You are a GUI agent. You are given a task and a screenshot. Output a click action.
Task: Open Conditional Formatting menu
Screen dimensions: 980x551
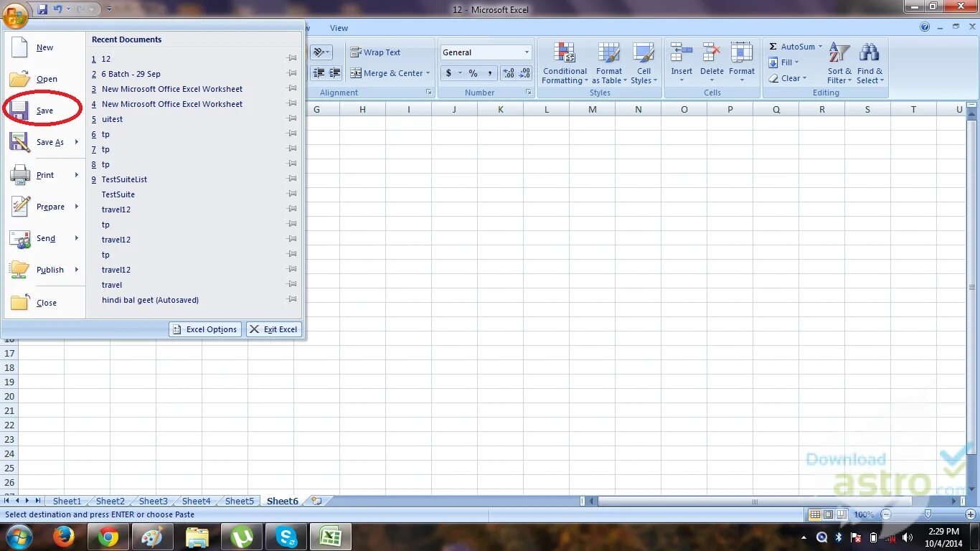coord(565,63)
